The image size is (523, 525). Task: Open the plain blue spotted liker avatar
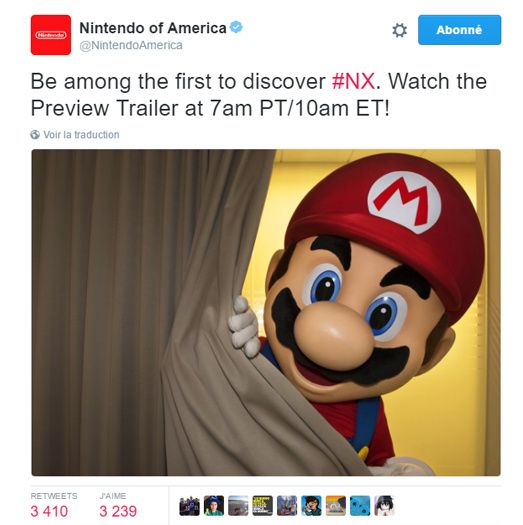pyautogui.click(x=360, y=506)
